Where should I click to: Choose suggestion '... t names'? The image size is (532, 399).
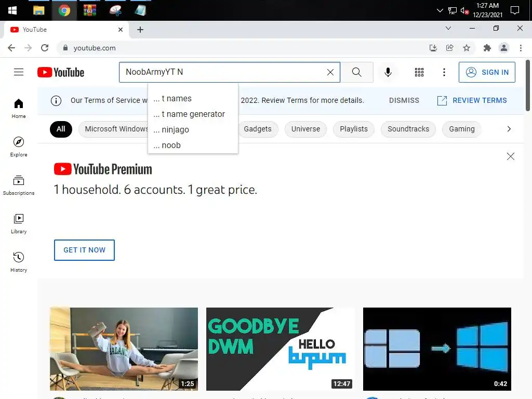click(x=193, y=98)
